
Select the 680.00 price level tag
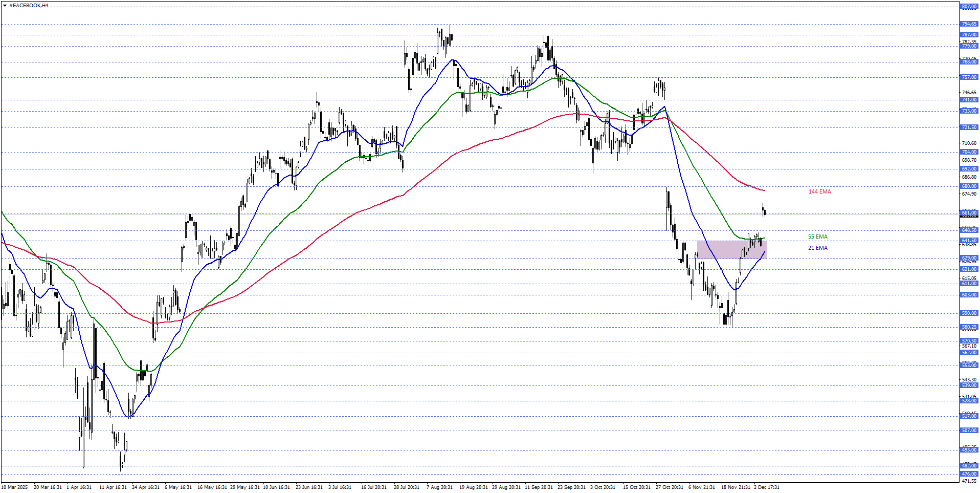pyautogui.click(x=969, y=186)
